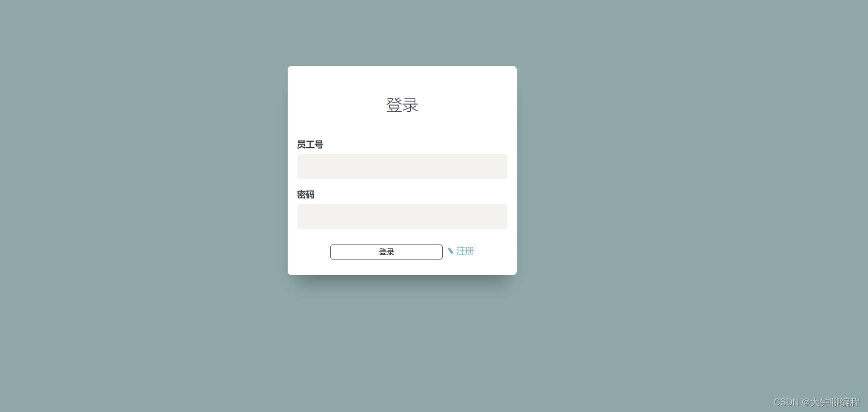Focus the 员工号 input field
868x412 pixels.
[402, 166]
